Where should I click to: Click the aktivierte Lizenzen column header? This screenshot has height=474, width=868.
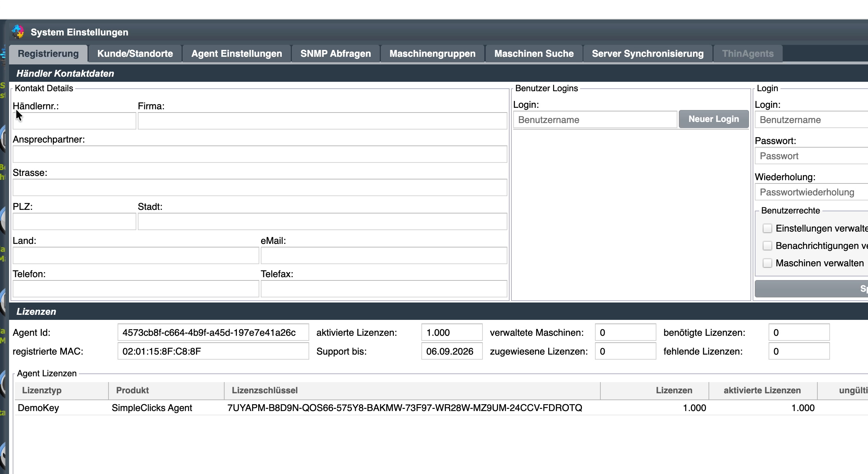[x=763, y=390]
